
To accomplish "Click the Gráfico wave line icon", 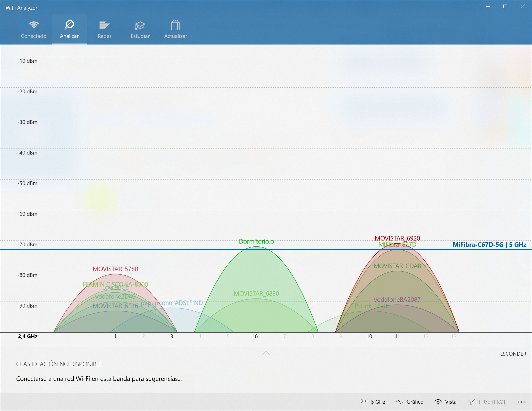I will [399, 402].
